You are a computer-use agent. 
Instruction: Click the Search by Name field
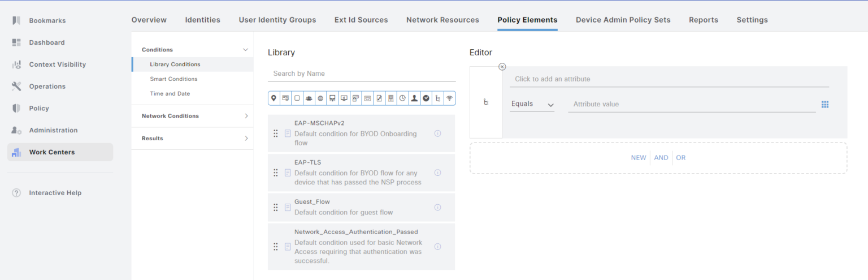[362, 74]
